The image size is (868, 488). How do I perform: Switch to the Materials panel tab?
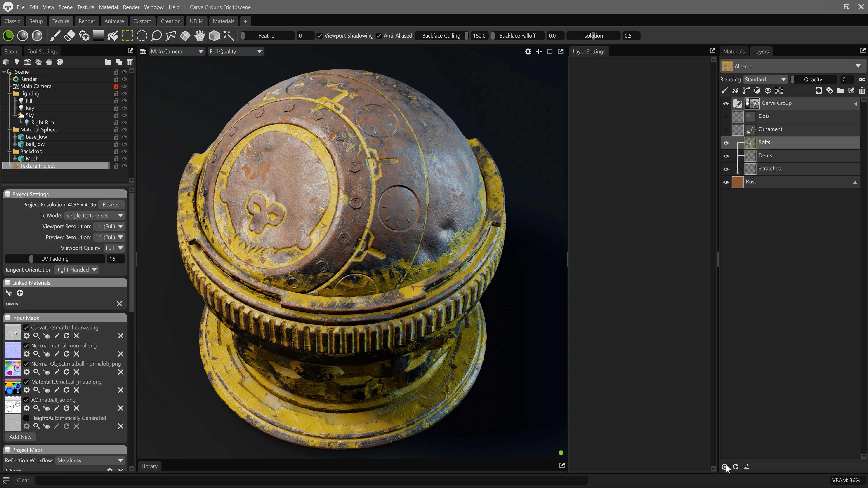pyautogui.click(x=734, y=52)
